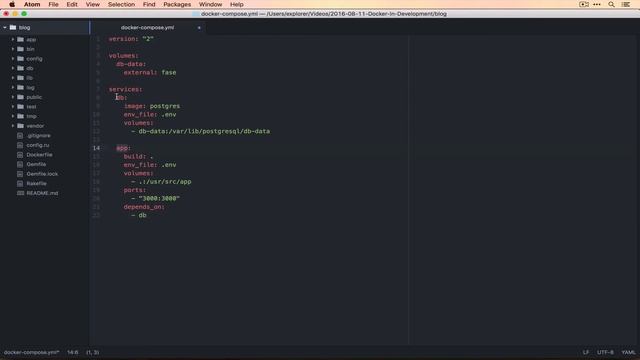Click the config.ru file icon
This screenshot has height=360, width=640.
click(x=20, y=145)
